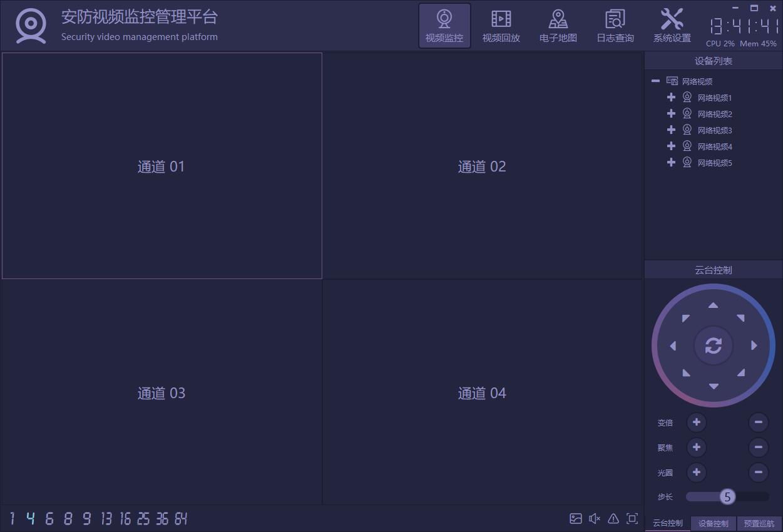Click the 步长 step slider handle
The image size is (783, 532).
click(727, 497)
